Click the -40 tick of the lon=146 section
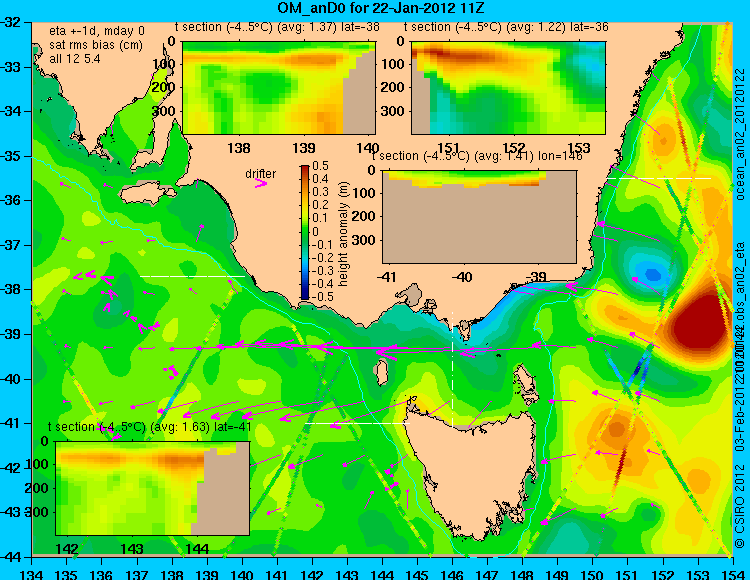 click(x=463, y=276)
